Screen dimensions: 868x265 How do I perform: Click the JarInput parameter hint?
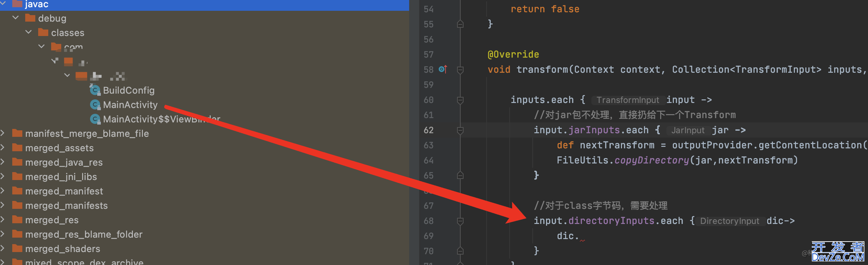click(688, 130)
